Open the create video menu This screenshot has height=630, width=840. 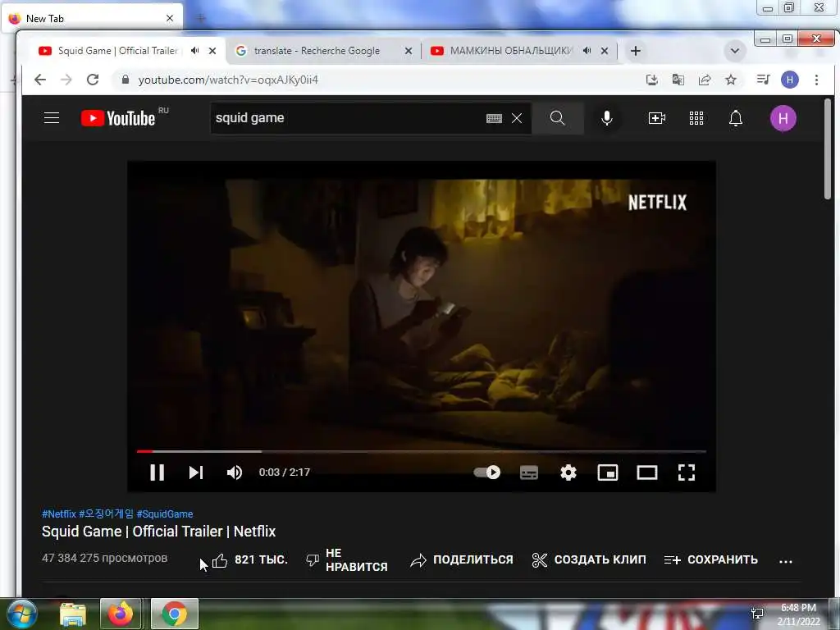(x=657, y=118)
